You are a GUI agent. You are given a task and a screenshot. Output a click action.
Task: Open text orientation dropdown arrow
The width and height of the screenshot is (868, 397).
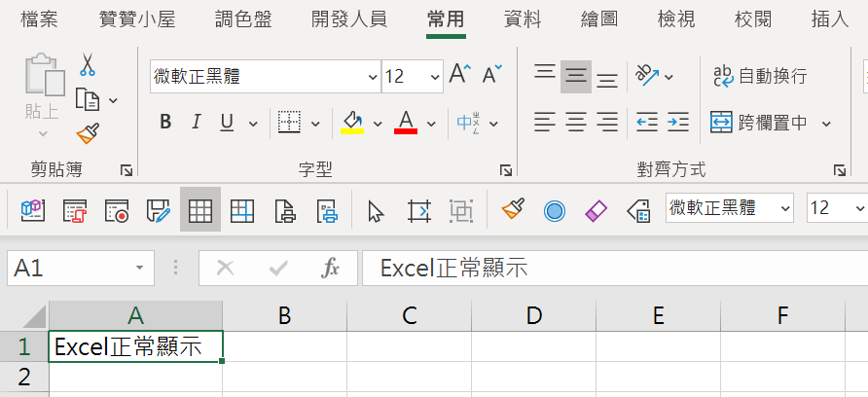[669, 77]
